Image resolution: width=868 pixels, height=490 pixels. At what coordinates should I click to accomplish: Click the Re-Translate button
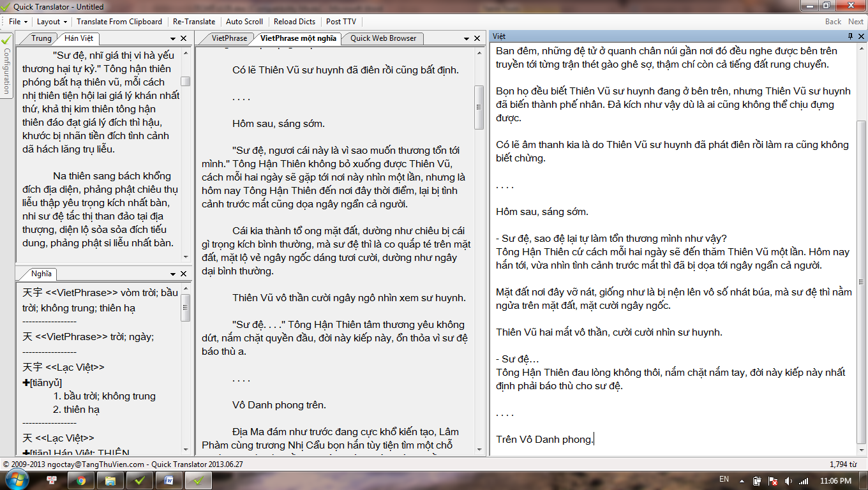tap(194, 22)
